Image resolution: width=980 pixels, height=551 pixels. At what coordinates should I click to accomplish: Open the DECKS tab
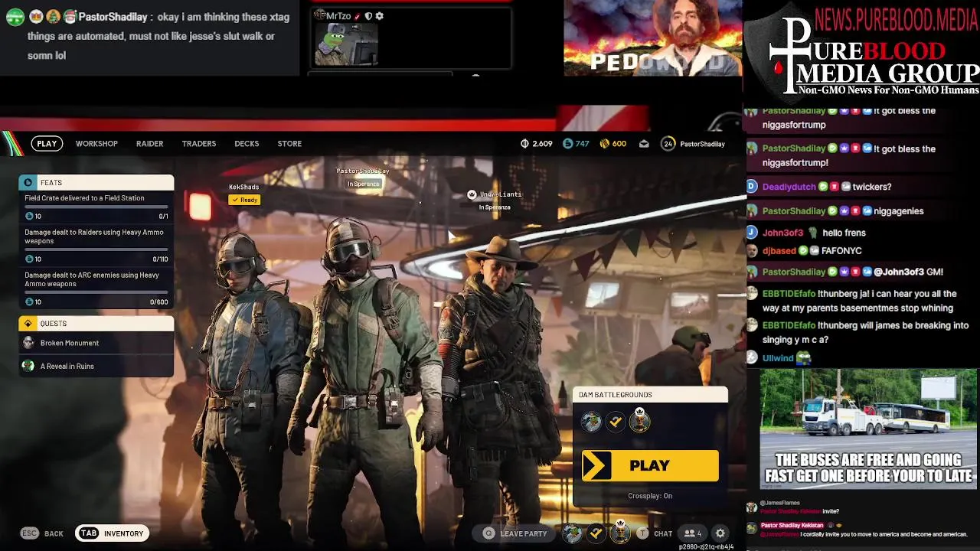pyautogui.click(x=247, y=144)
